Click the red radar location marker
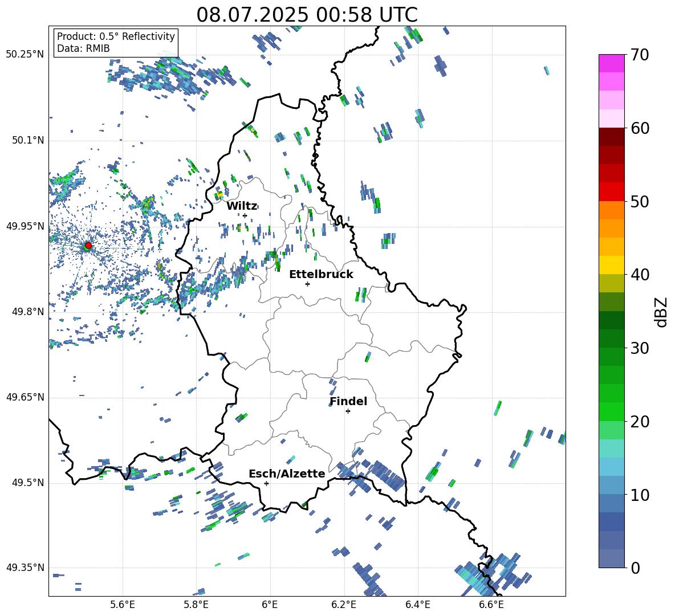675x616 pixels. point(88,246)
